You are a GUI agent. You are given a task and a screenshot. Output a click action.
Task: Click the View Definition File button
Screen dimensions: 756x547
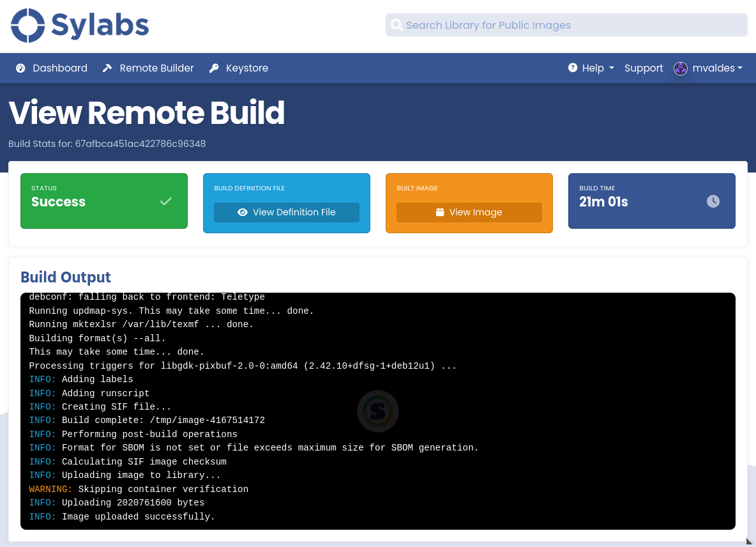pos(287,212)
